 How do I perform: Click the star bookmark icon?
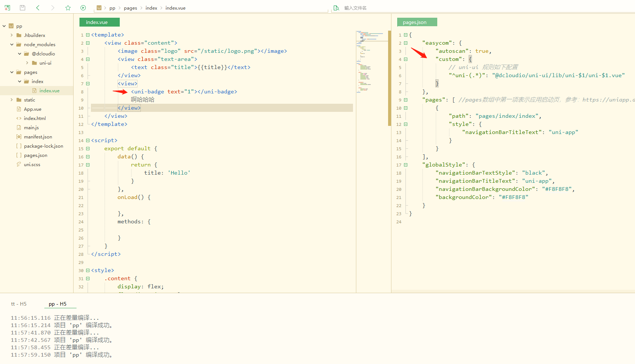tap(68, 8)
